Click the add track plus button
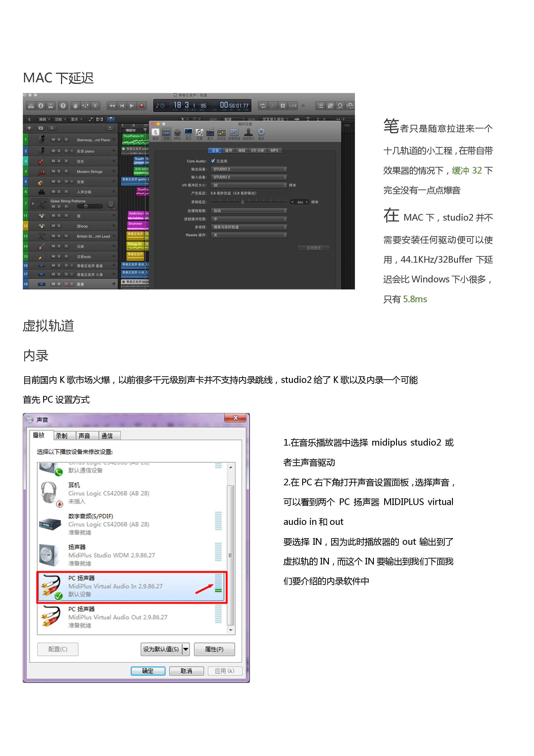 click(29, 128)
